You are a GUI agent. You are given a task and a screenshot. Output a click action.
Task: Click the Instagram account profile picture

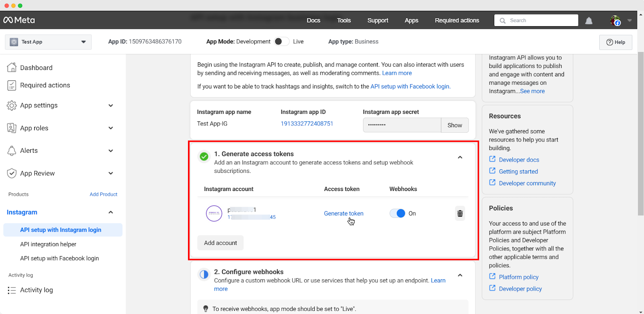[214, 213]
